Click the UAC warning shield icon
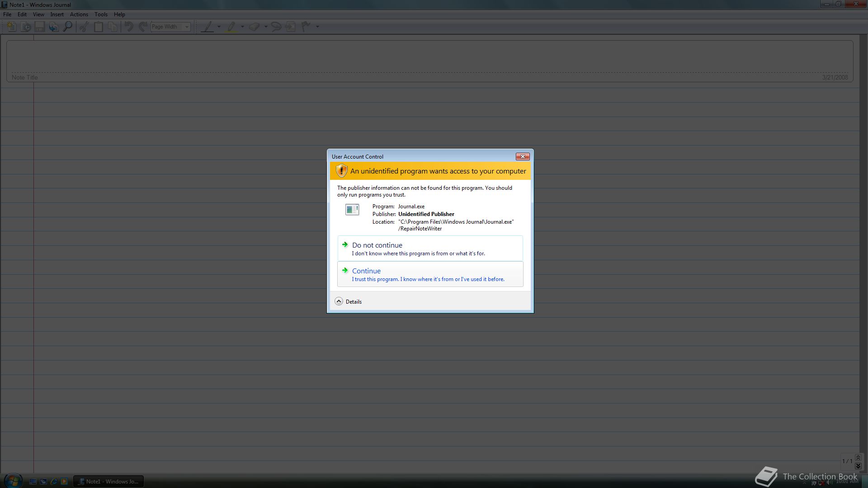868x488 pixels. click(x=341, y=171)
